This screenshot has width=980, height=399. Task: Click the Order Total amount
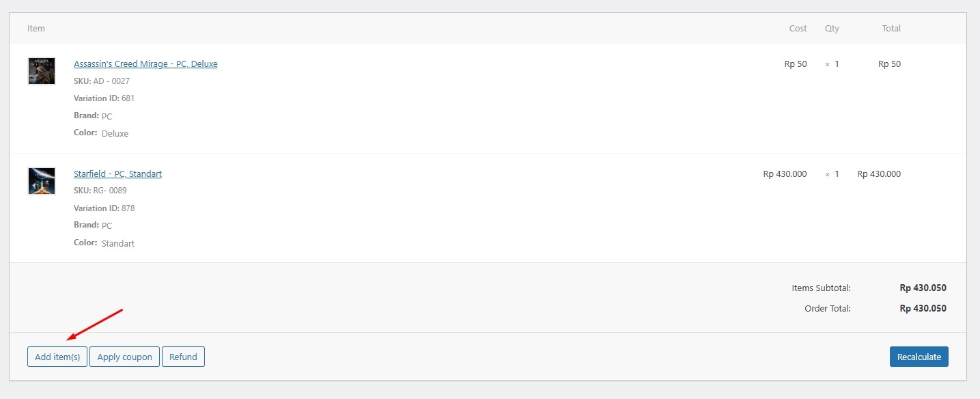pos(923,308)
